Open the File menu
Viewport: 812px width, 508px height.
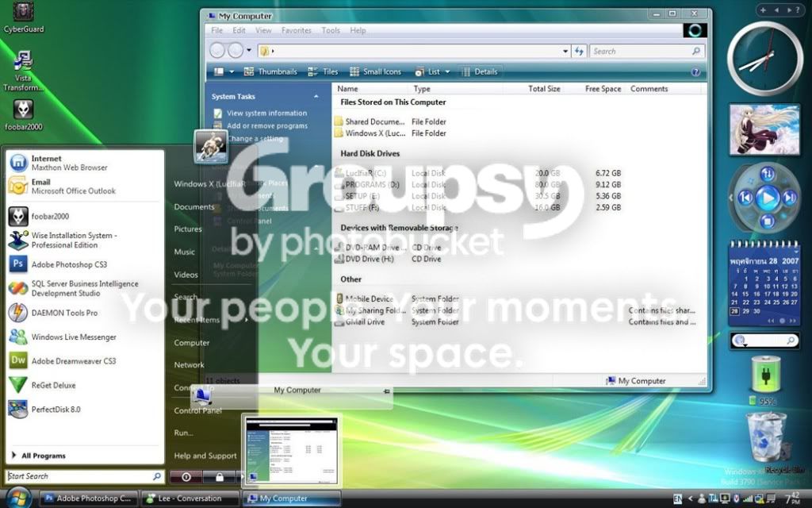(x=217, y=31)
